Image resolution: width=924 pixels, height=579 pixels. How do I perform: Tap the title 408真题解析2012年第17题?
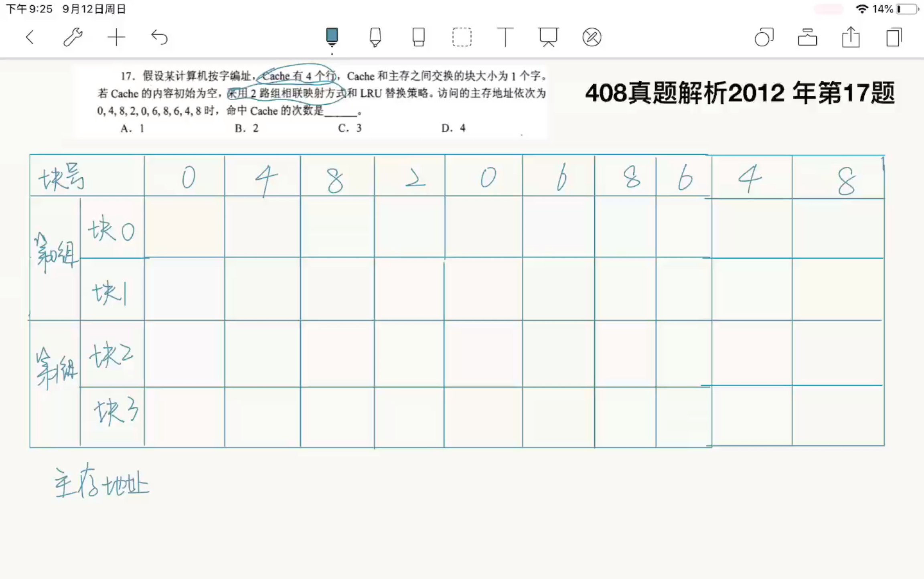coord(740,93)
